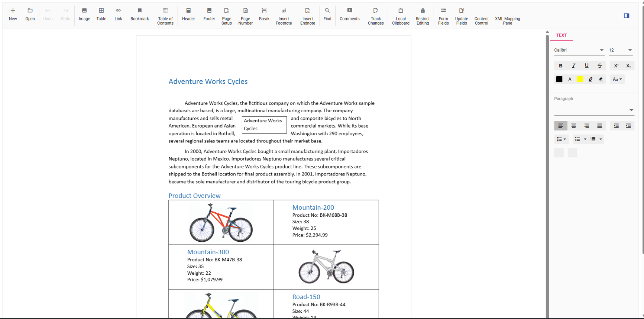Find text using the Find icon
The width and height of the screenshot is (644, 319).
pos(327,14)
